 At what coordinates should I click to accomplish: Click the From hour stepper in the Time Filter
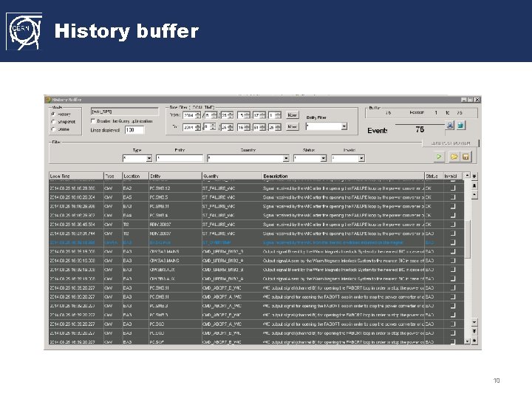247,115
